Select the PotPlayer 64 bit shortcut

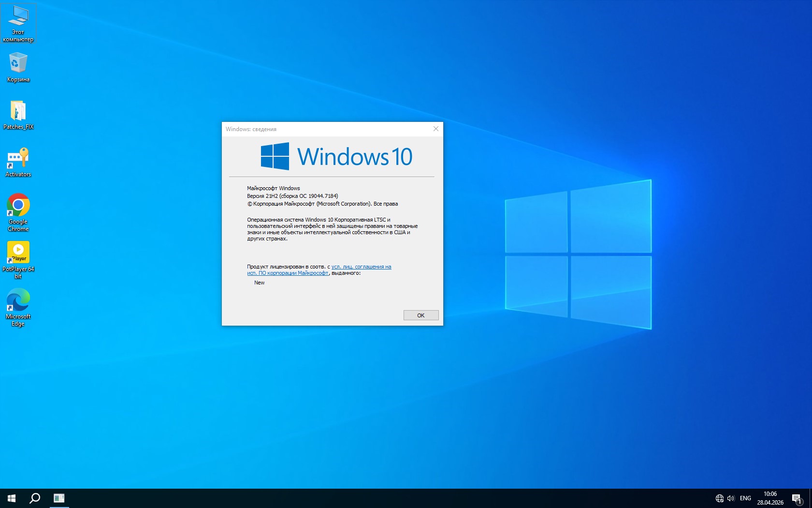tap(18, 259)
